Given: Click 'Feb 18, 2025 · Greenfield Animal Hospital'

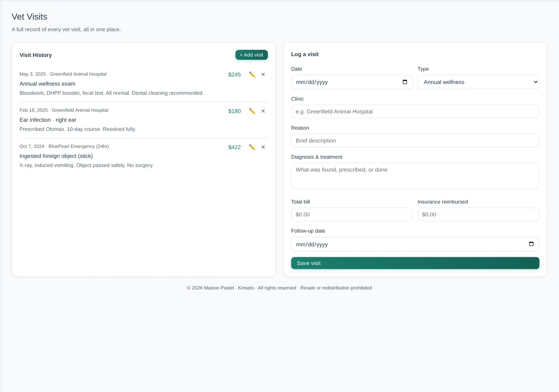Looking at the screenshot, I should point(64,110).
